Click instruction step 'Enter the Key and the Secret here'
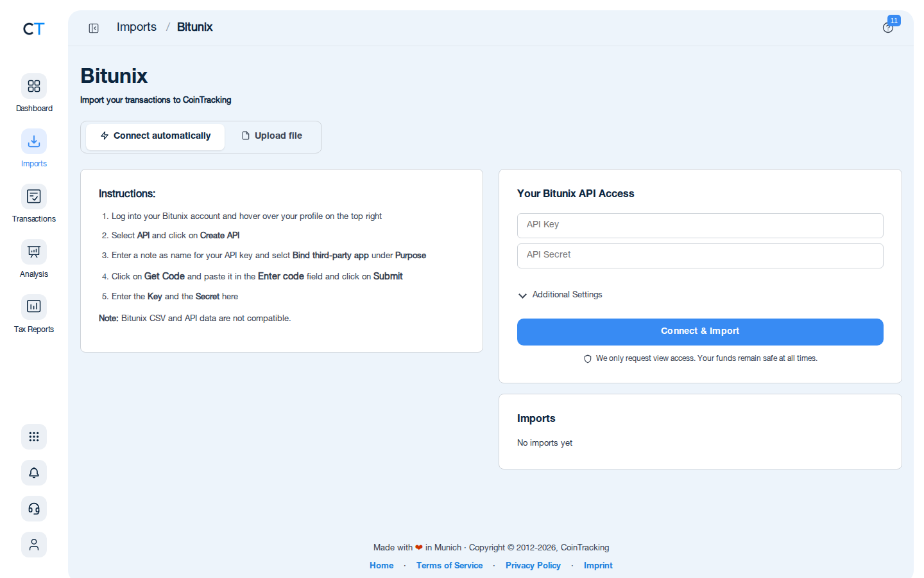 (x=175, y=297)
